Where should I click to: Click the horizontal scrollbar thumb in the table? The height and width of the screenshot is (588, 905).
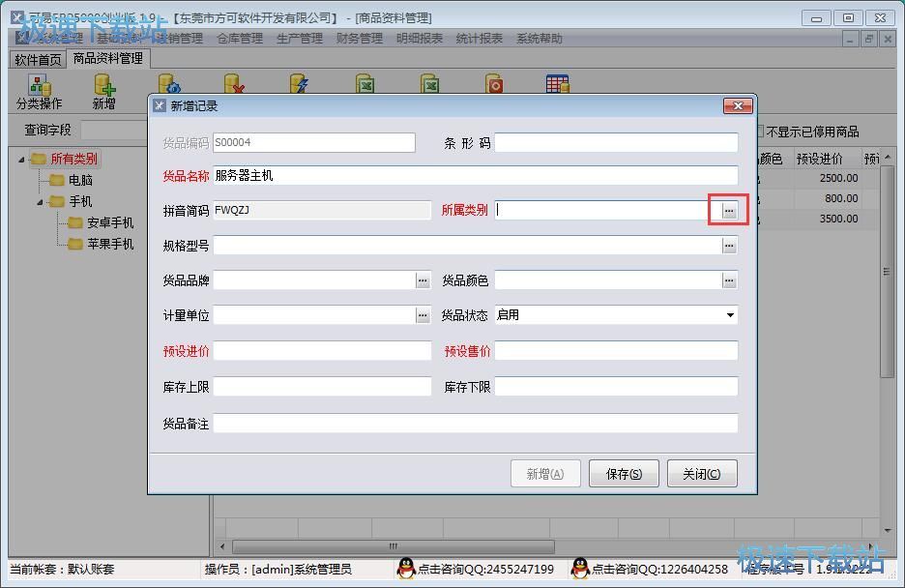point(394,545)
